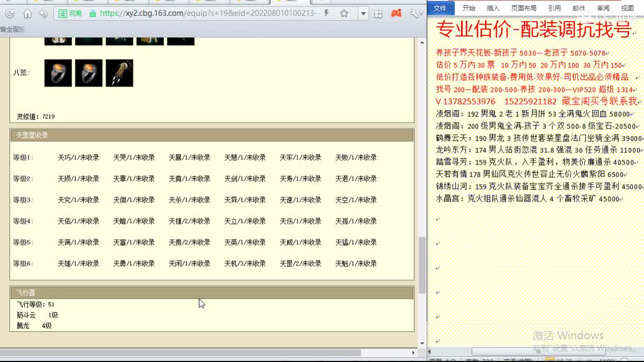644x362 pixels.
Task: Select the 天机/3/未收录 entry
Action: coord(245,263)
